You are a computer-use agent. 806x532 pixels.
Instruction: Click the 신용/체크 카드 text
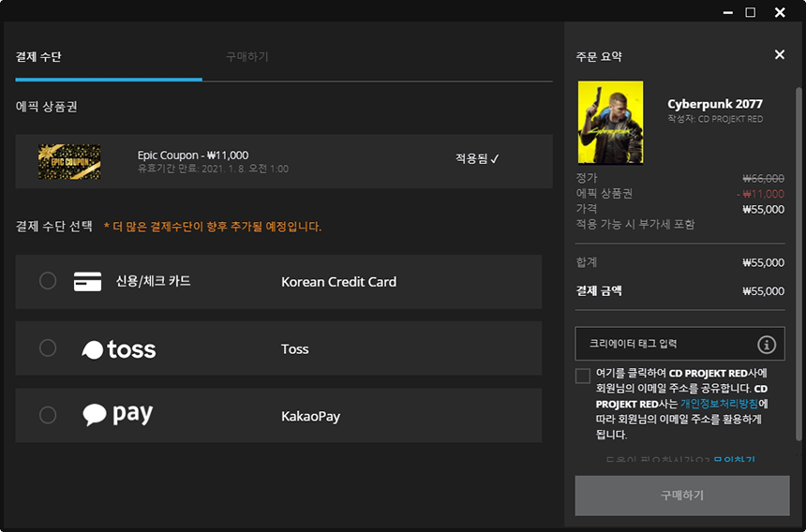(153, 281)
